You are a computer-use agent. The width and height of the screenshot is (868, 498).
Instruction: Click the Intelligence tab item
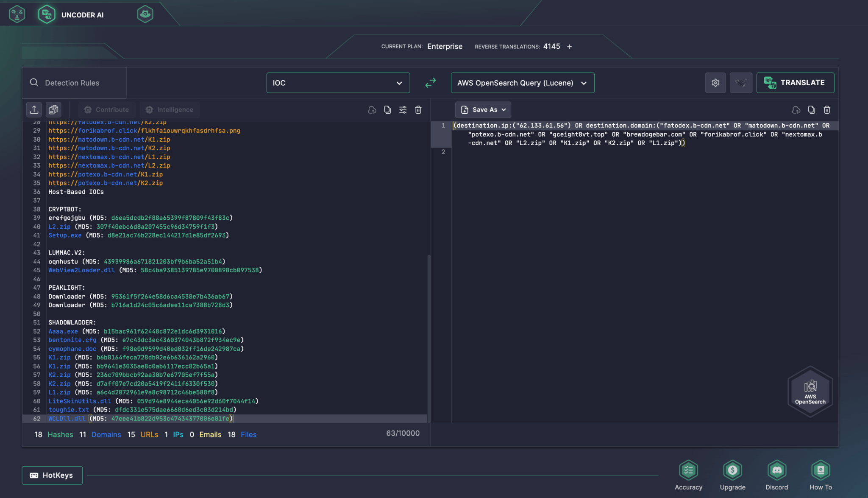tap(170, 110)
